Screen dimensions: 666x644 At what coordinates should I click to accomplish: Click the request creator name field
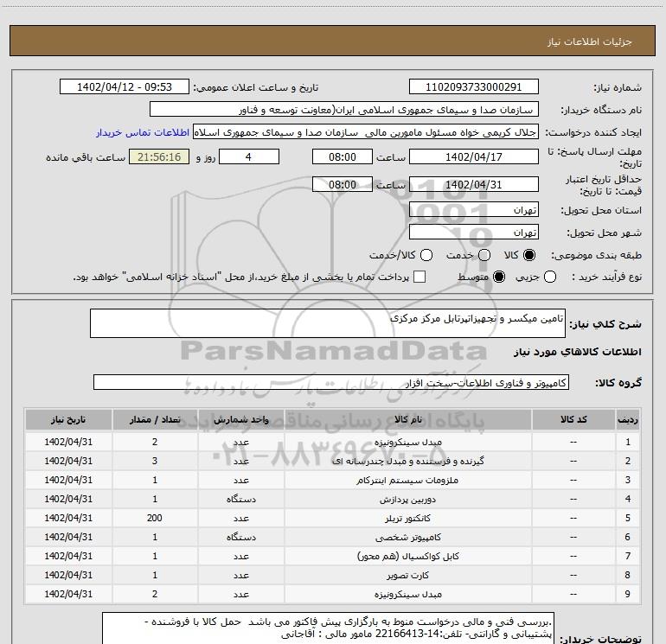[366, 132]
